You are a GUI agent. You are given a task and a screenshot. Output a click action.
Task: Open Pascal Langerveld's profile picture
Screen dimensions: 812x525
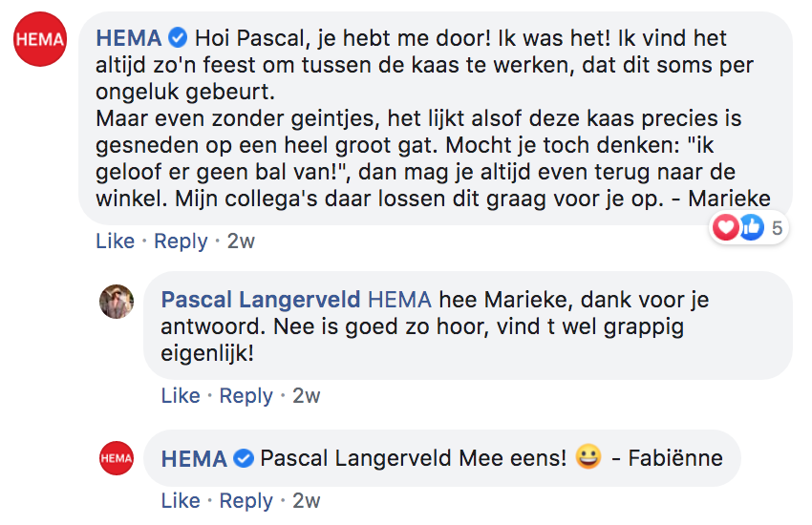pyautogui.click(x=117, y=302)
